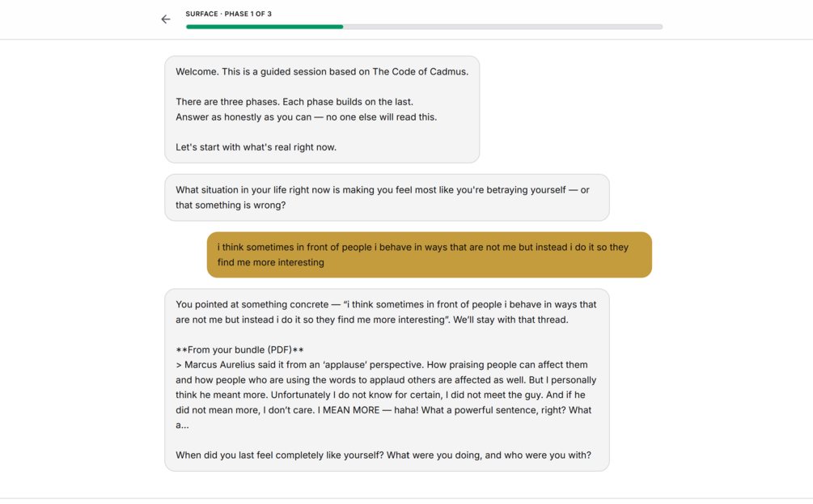
Task: Click the "Answer as honestly as you can" line
Action: tap(306, 117)
